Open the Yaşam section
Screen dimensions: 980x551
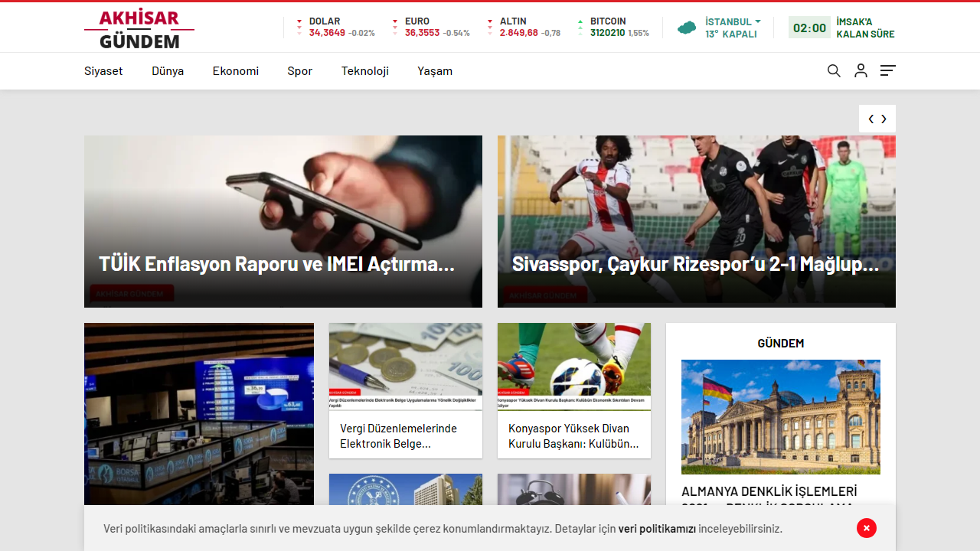[435, 70]
